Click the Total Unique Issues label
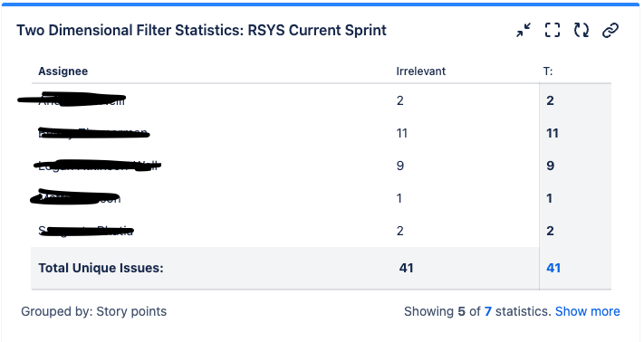644x342 pixels. tap(101, 268)
